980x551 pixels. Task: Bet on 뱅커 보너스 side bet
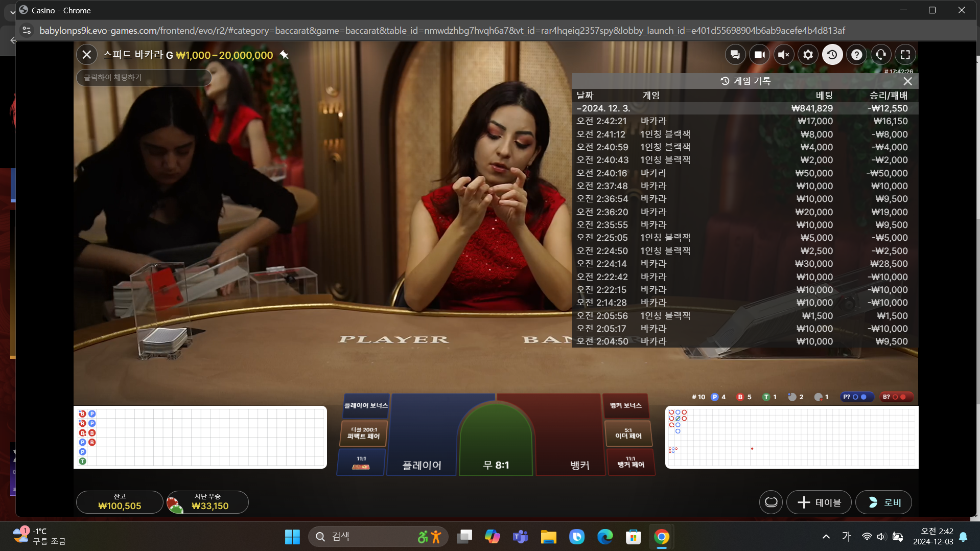(x=626, y=406)
